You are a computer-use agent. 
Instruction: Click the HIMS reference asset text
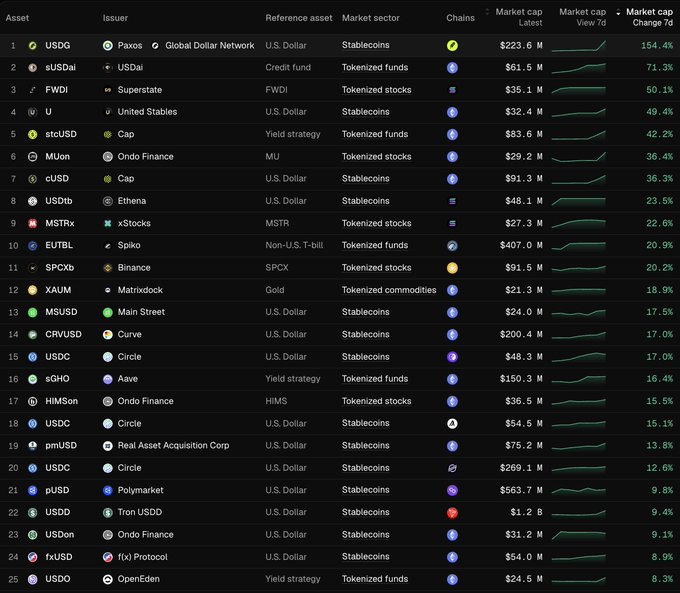point(276,401)
